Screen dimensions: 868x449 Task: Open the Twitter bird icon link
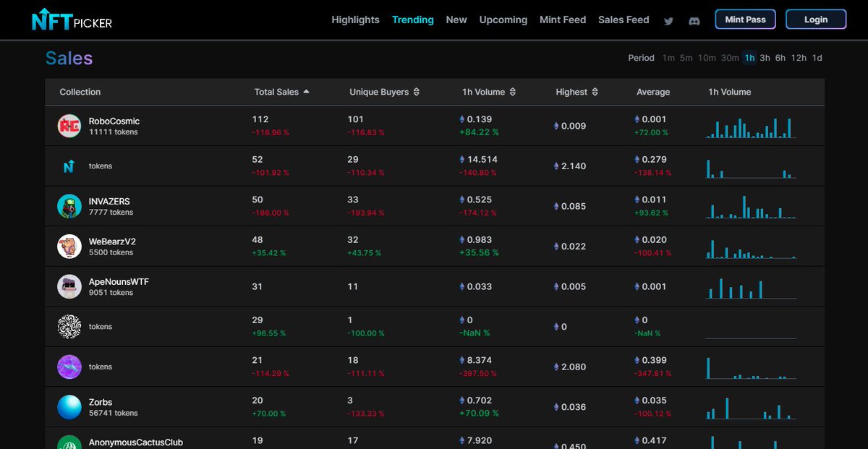(668, 21)
